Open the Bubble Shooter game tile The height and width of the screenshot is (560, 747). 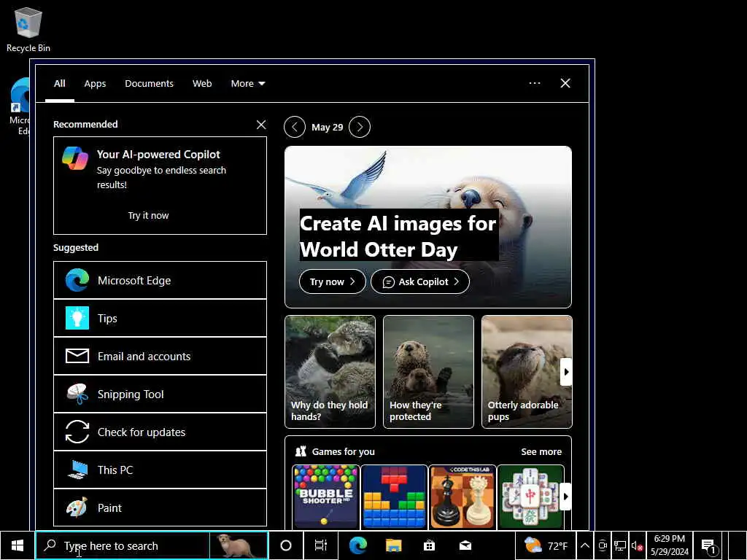point(325,497)
